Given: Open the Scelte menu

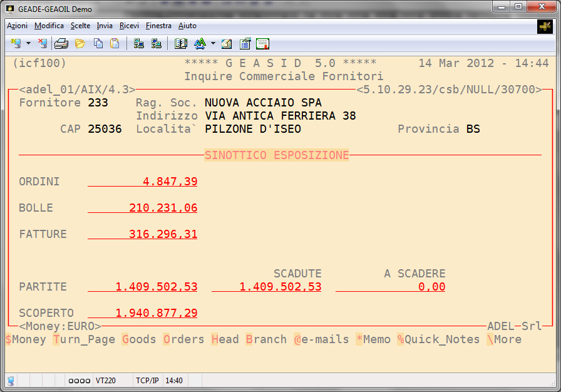Looking at the screenshot, I should 80,26.
